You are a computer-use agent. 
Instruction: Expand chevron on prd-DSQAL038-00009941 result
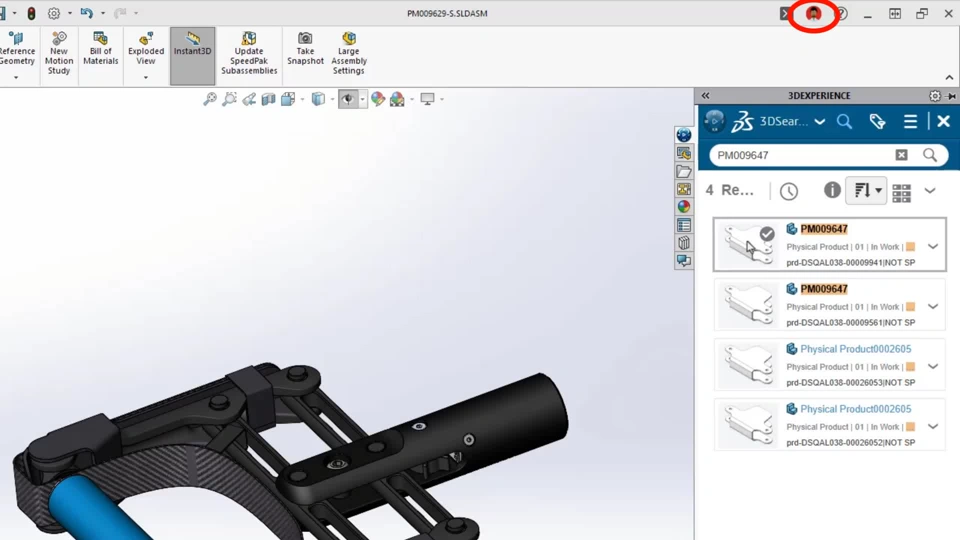coord(932,247)
